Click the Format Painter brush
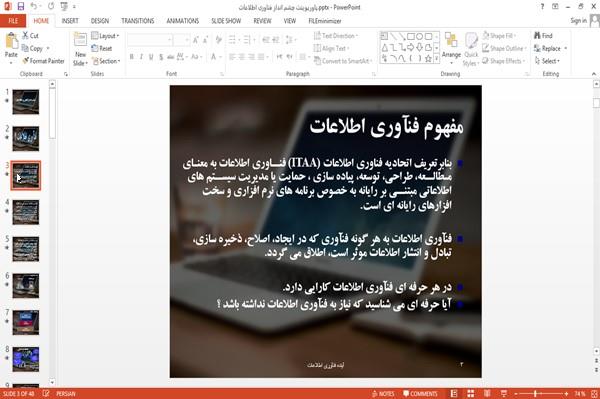The height and width of the screenshot is (399, 600). [x=26, y=61]
